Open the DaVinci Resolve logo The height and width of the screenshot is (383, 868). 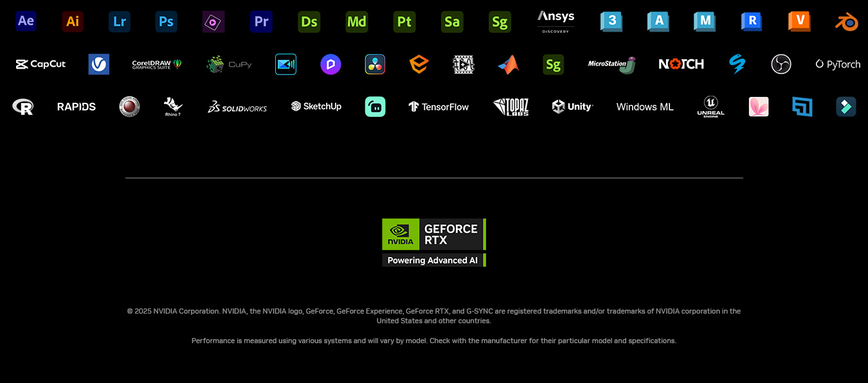(x=375, y=64)
